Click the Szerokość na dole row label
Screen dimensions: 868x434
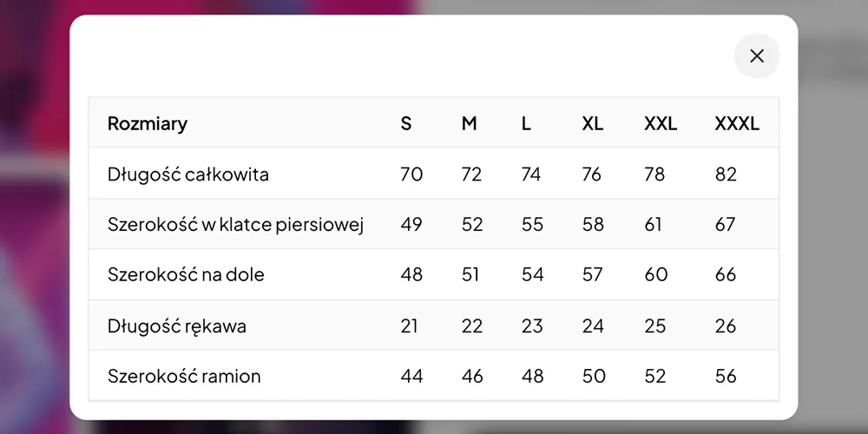186,274
